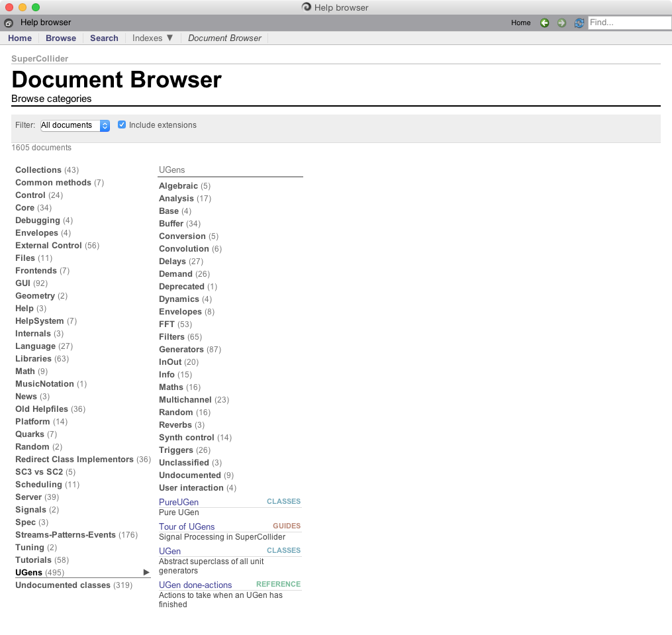Select the Control category
672x635 pixels.
tap(39, 195)
